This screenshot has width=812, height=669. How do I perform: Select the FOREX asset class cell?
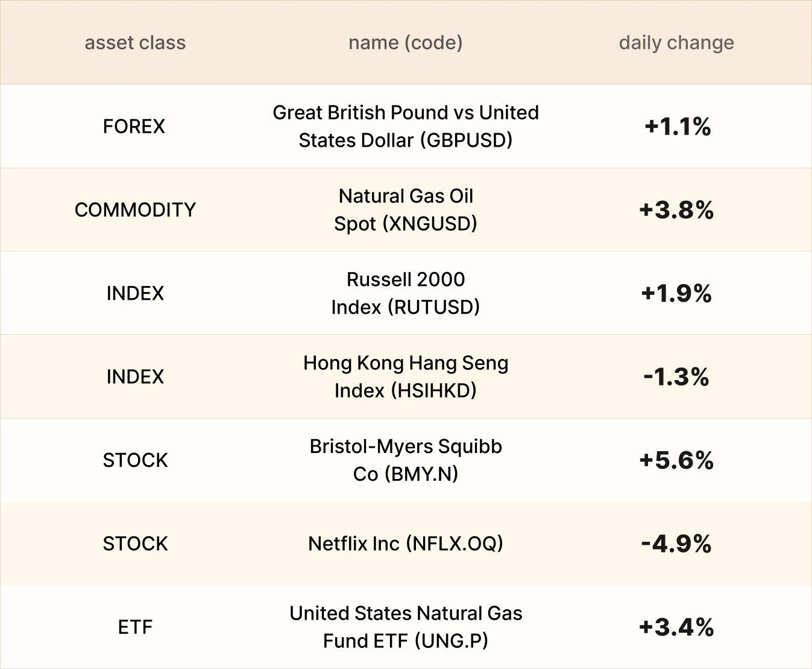pyautogui.click(x=134, y=126)
